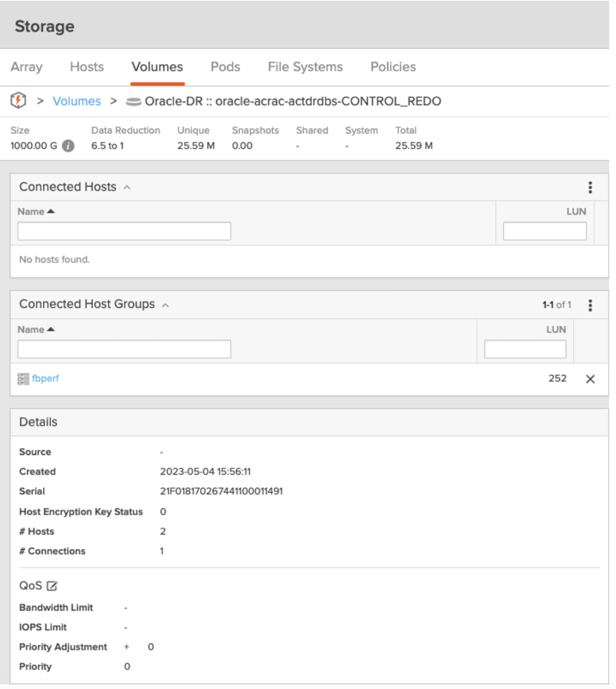Open the fbperf host group link
The image size is (616, 689).
[x=45, y=379]
